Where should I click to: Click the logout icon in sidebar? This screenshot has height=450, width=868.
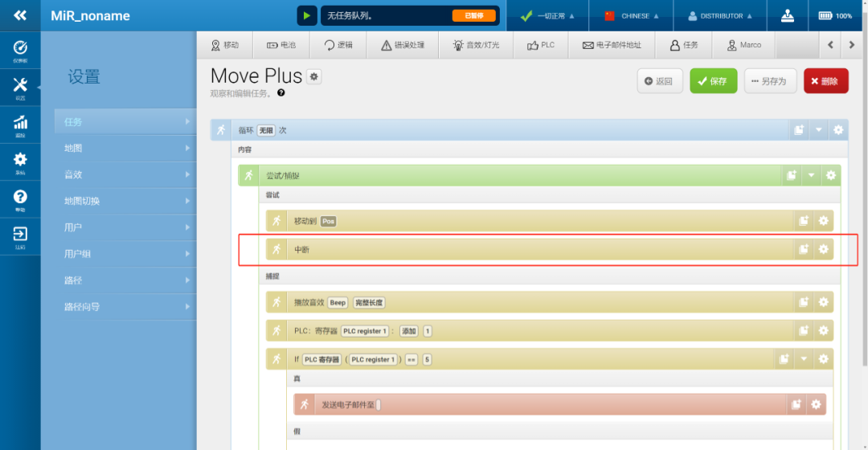20,236
